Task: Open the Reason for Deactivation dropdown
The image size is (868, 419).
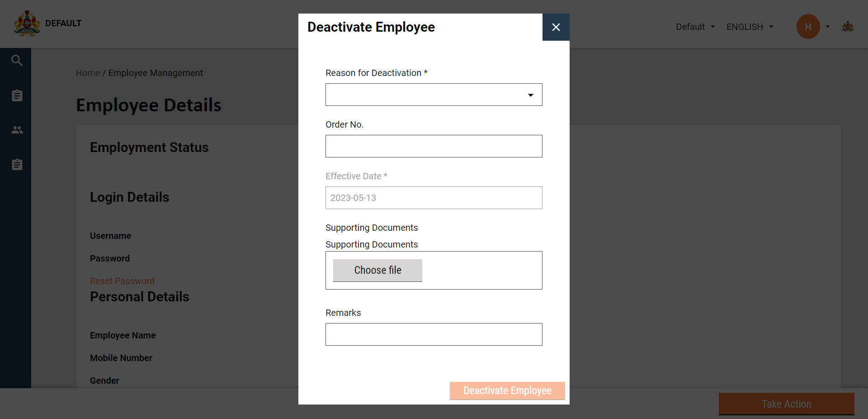Action: (x=434, y=95)
